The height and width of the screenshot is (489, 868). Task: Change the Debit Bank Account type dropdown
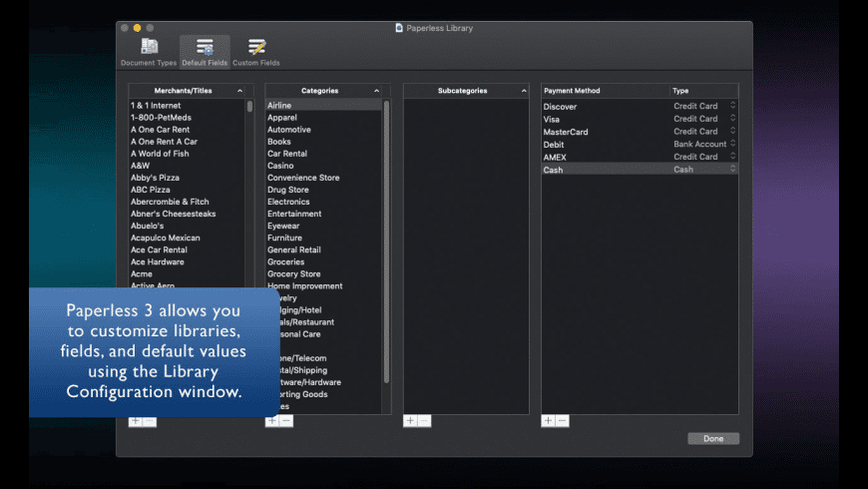704,144
